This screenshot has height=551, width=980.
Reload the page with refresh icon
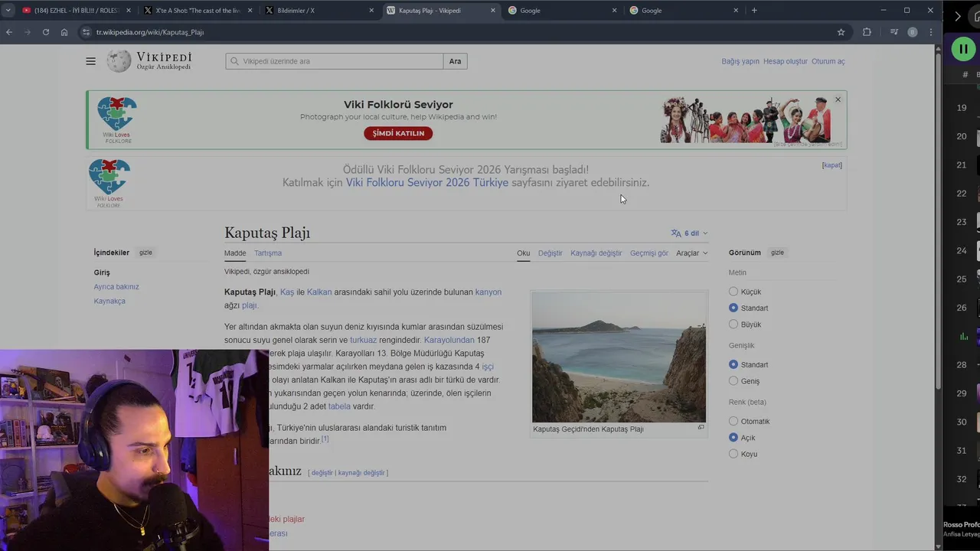pos(46,32)
